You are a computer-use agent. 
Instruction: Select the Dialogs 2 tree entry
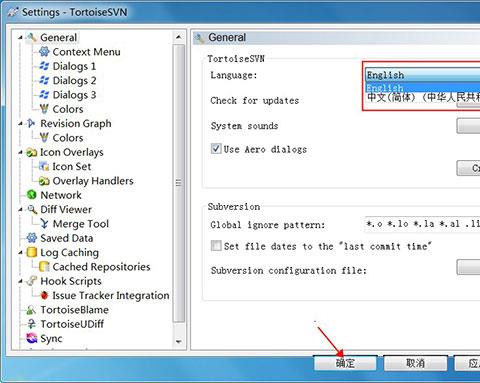click(74, 80)
